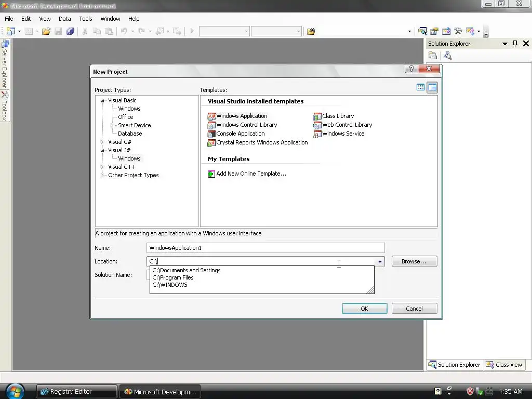Select the Web Control Library template
This screenshot has height=399, width=532.
coord(343,125)
